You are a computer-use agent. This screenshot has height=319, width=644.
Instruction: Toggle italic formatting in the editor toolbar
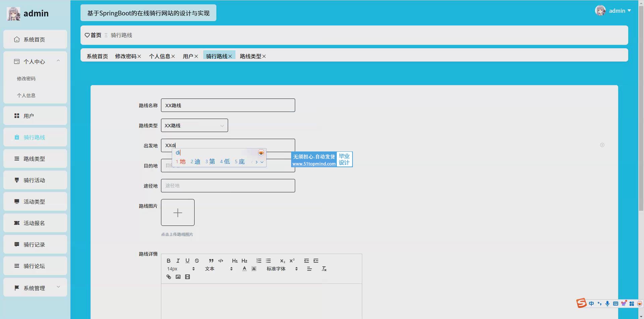pyautogui.click(x=178, y=261)
